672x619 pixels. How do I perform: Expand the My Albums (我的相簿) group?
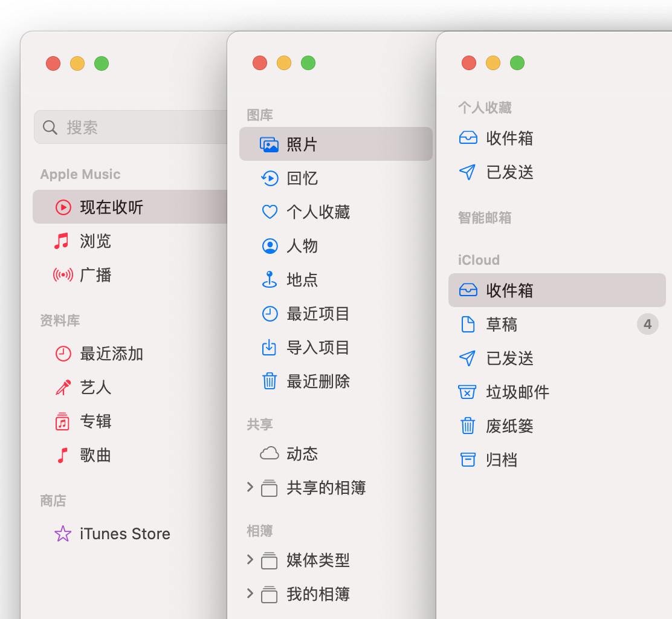click(250, 594)
